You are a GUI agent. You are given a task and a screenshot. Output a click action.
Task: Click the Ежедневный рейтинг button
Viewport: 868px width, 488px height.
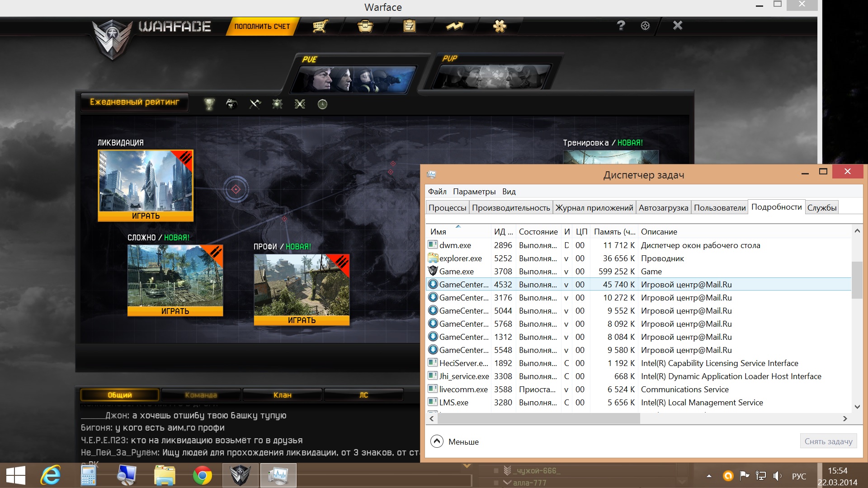click(134, 102)
